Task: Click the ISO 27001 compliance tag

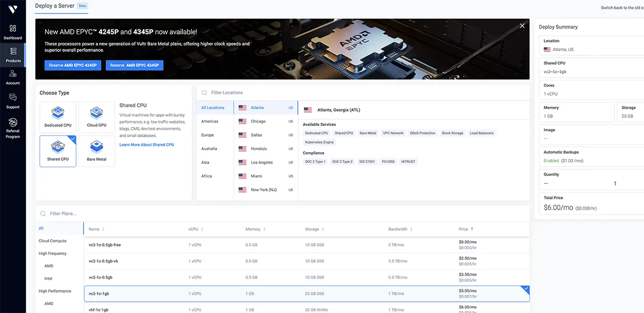Action: [x=367, y=161]
